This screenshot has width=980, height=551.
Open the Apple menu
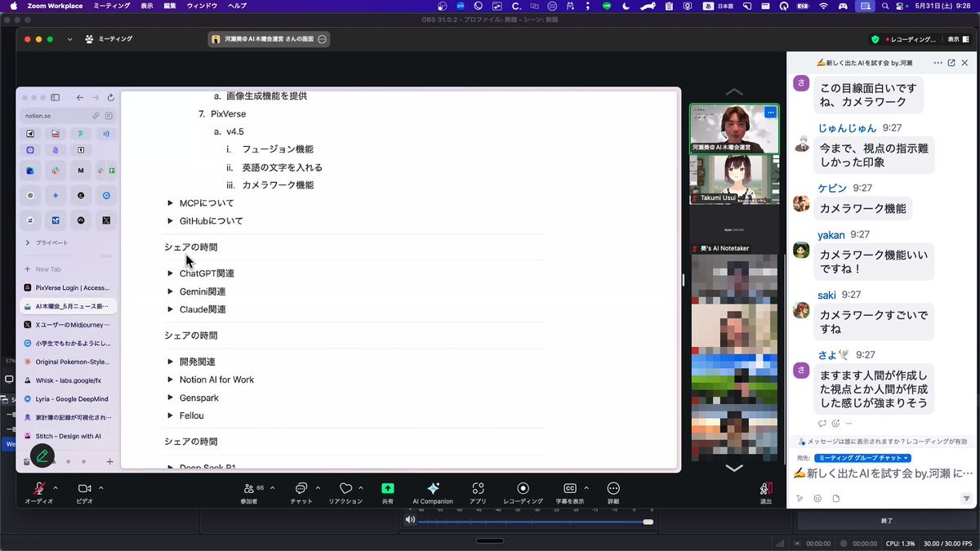pos(13,6)
